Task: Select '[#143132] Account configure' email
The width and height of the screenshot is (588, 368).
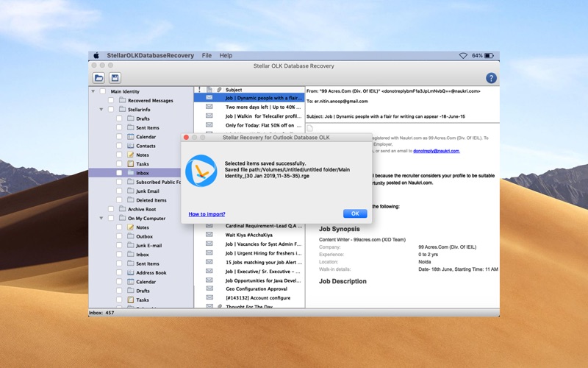Action: (x=249, y=298)
